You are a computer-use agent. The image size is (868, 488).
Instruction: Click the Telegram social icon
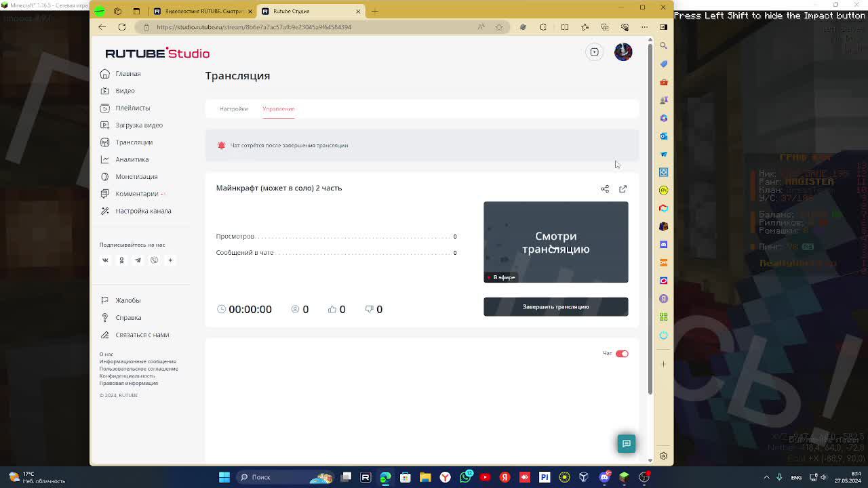click(138, 260)
